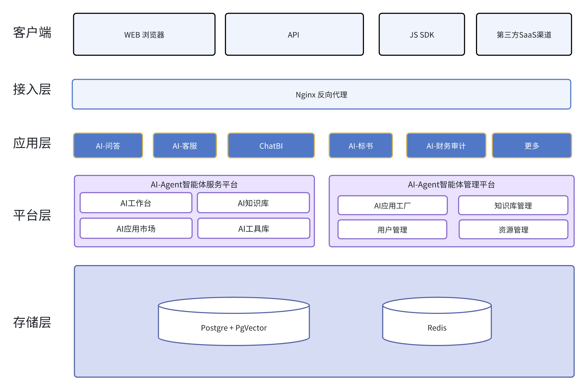
Task: Click the Nginx 反向代理 bar
Action: (x=321, y=94)
